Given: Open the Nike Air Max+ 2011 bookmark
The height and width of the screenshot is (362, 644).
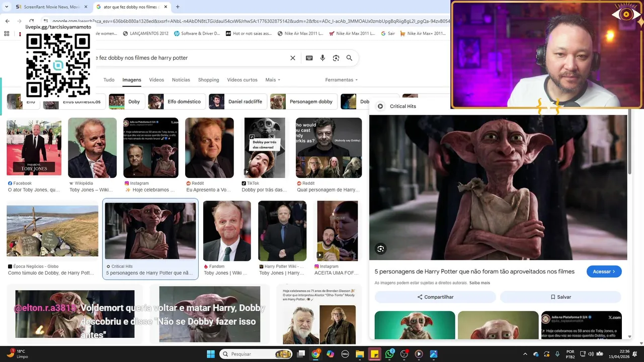Looking at the screenshot, I should coord(423,34).
